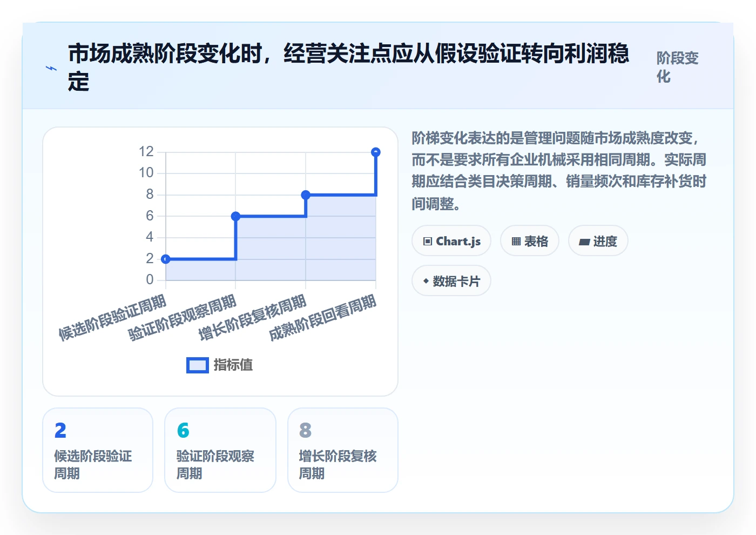The width and height of the screenshot is (756, 535).
Task: Click the y-axis label 12
Action: (x=146, y=151)
